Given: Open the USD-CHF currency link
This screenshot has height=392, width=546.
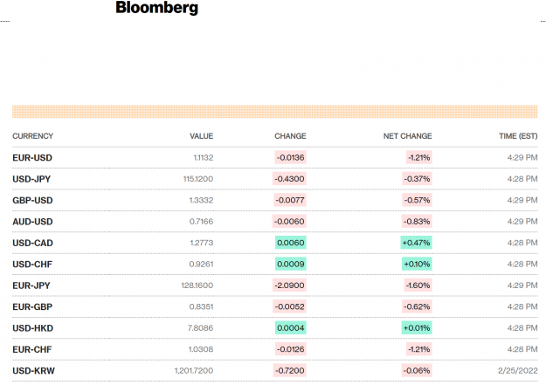Looking at the screenshot, I should 32,265.
